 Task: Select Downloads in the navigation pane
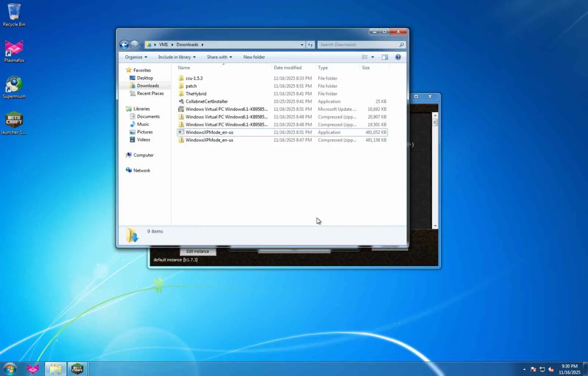tap(148, 86)
